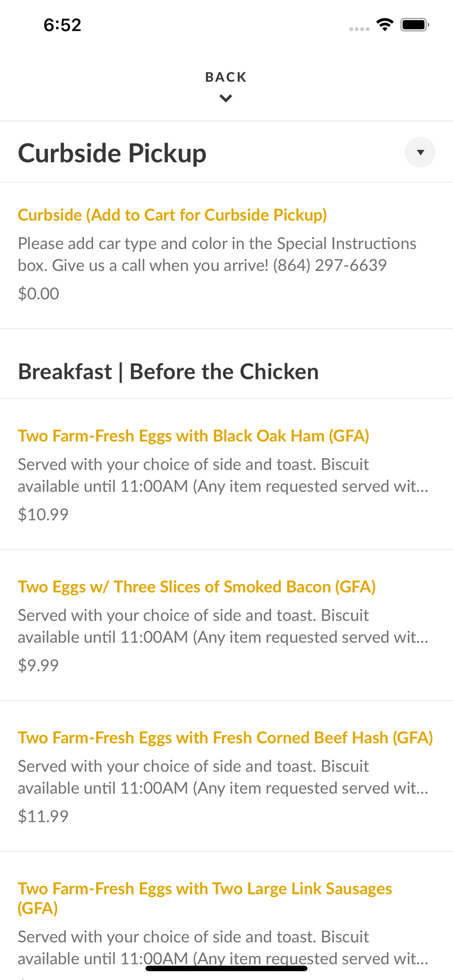Tap the $0.00 curbside price
453x980 pixels.
tap(38, 294)
